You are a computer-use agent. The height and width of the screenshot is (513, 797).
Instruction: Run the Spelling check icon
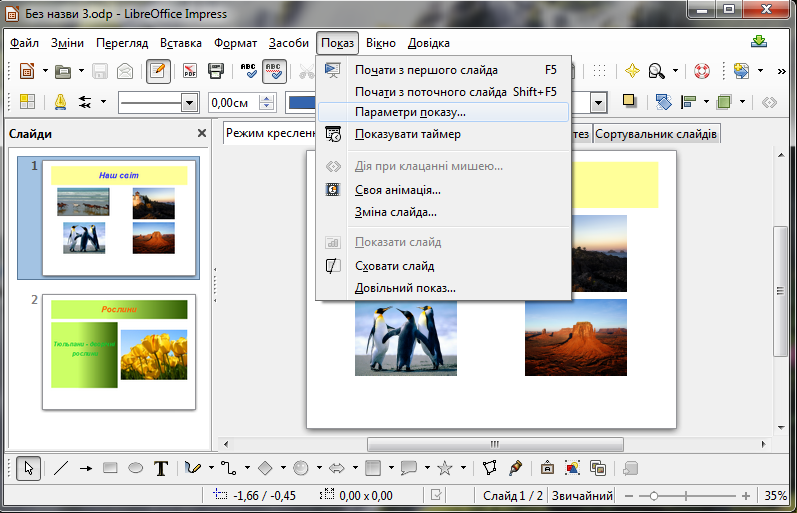pyautogui.click(x=249, y=71)
